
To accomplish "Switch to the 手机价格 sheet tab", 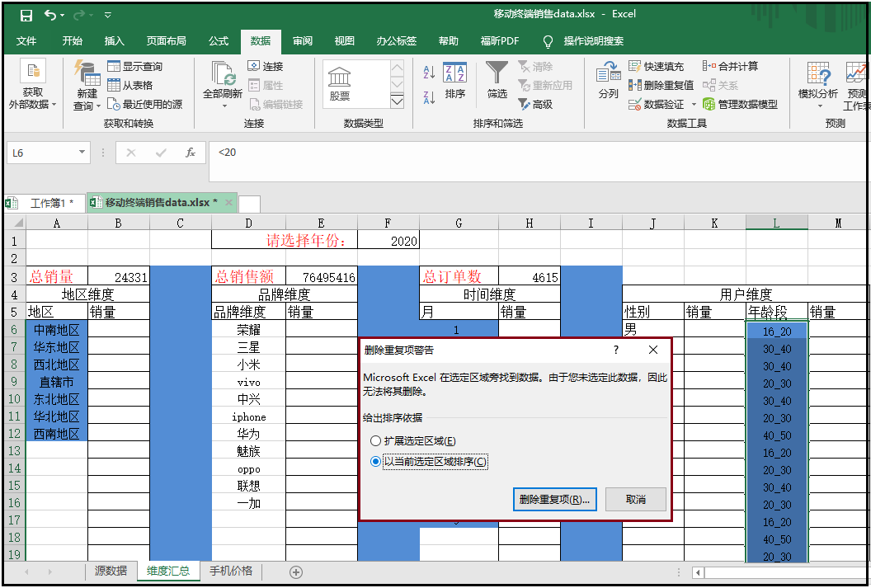I will 230,571.
